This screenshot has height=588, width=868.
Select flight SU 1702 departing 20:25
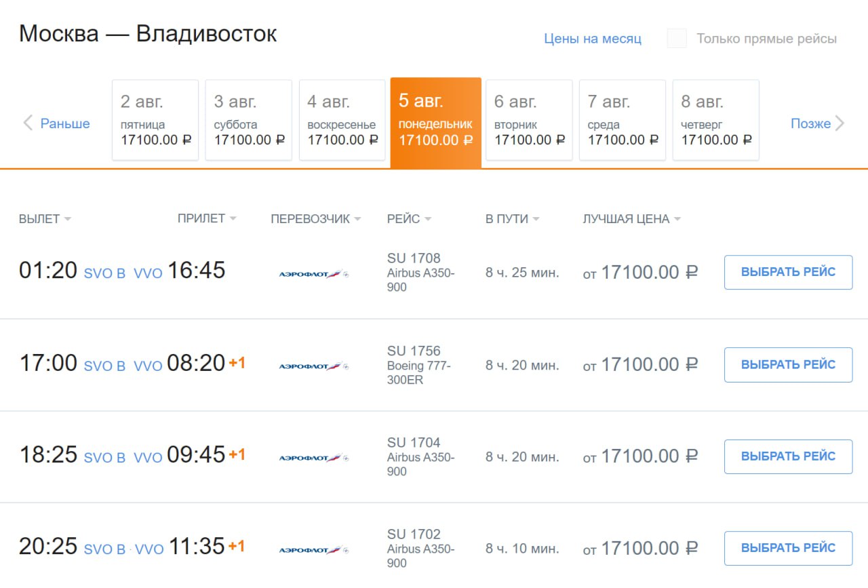click(788, 548)
